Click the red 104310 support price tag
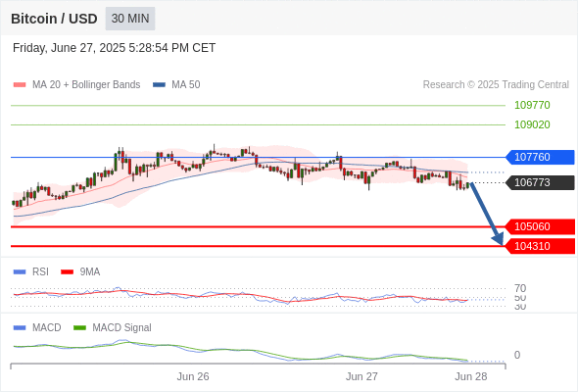 [540, 246]
